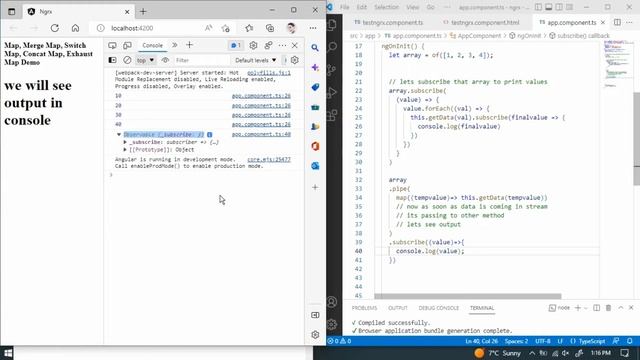Open Edge sidebar settings gear
This screenshot has width=640, height=360.
tap(315, 335)
